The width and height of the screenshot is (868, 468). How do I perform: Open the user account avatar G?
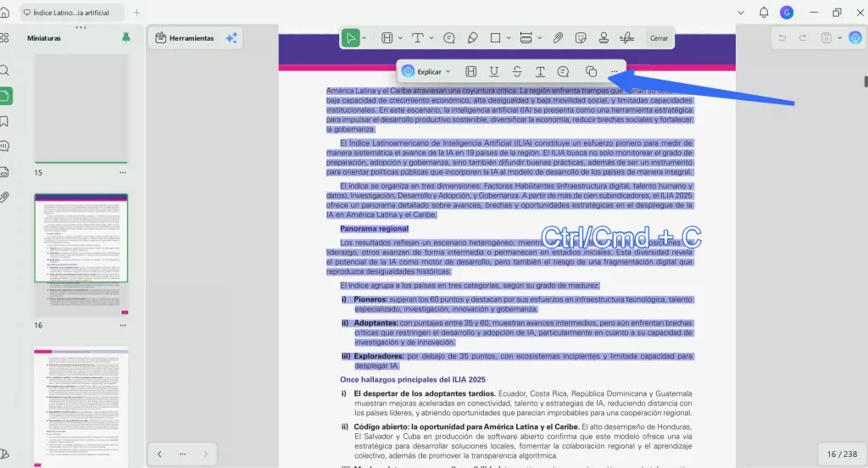click(787, 12)
